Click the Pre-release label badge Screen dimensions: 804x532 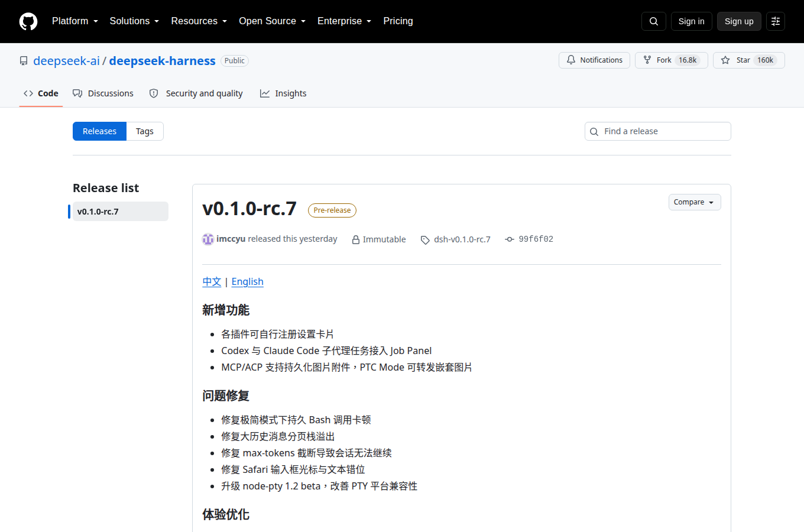[332, 210]
